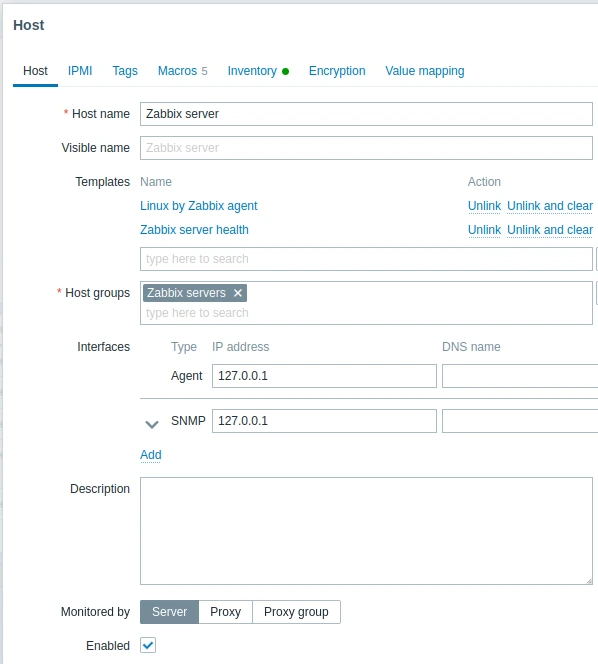The width and height of the screenshot is (598, 664).
Task: Toggle the Enabled checkbox
Action: pyautogui.click(x=148, y=645)
